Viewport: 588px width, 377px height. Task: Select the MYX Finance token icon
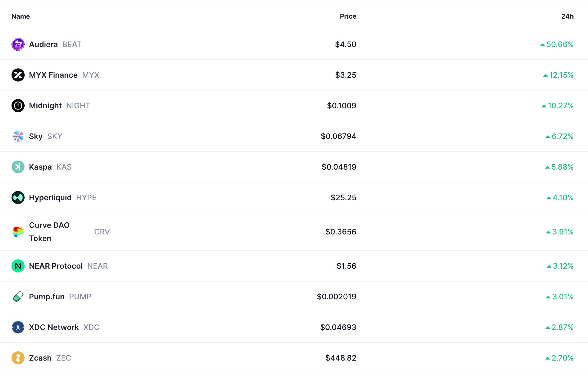pos(18,75)
